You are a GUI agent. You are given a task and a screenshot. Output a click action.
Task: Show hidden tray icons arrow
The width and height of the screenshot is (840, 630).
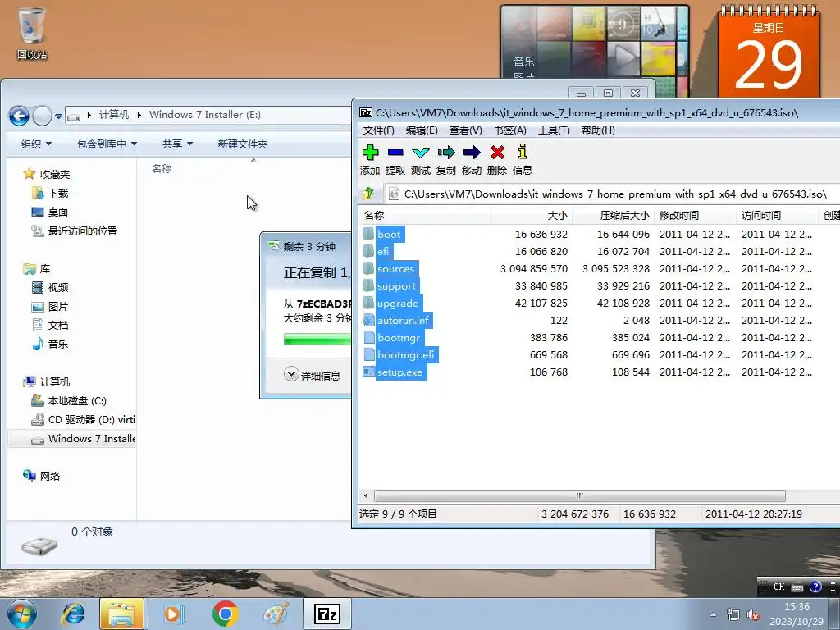click(713, 615)
